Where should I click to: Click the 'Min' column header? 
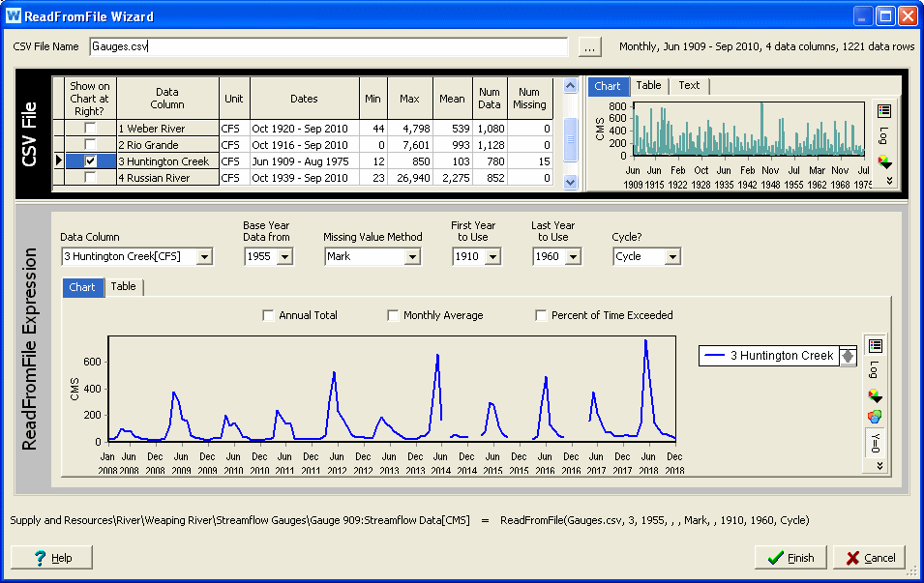[x=373, y=99]
